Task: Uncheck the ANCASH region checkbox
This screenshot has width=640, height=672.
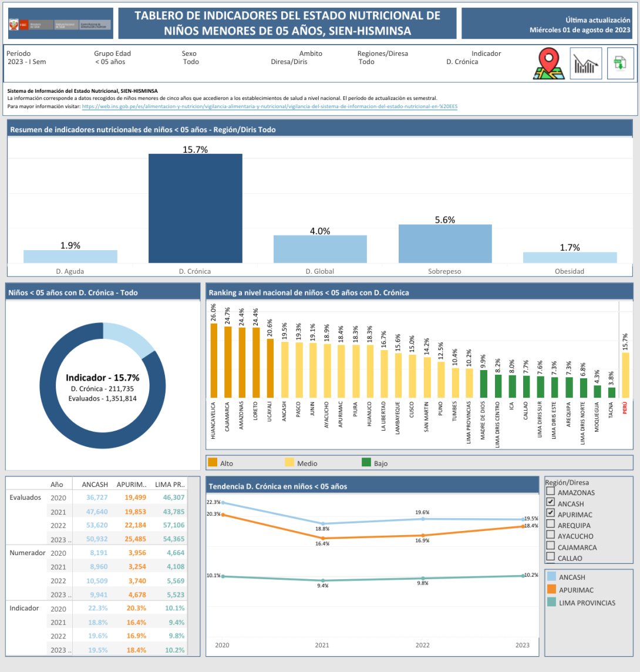Action: (x=550, y=503)
